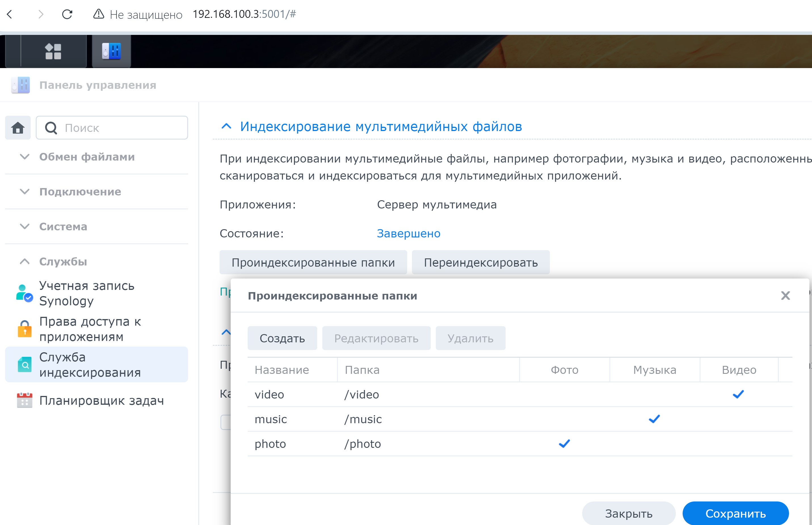812x525 pixels.
Task: Toggle Video checkmark for video folder
Action: [x=738, y=395]
